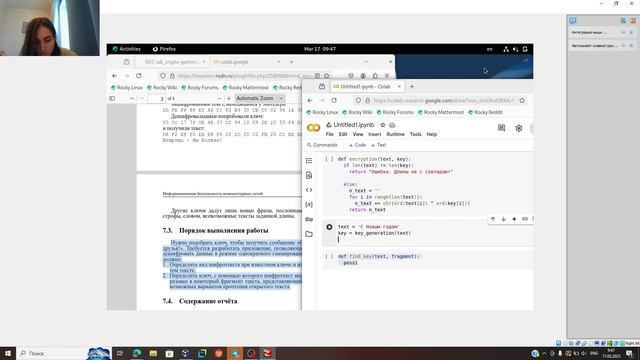Viewport: 640px width, 360px height.
Task: Bookmark the Colab page with the star icon
Action: [522, 100]
